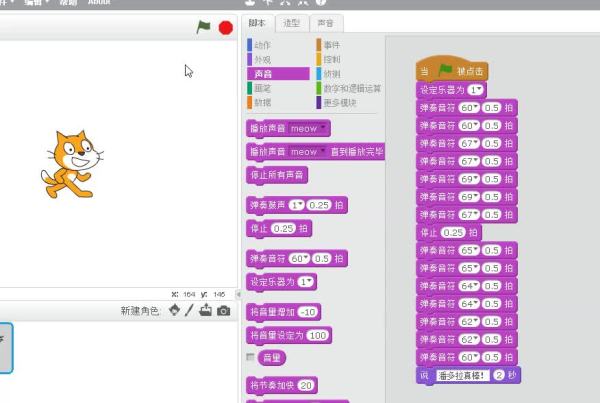Click the 播放声音 meow 直到播放完毕 block
600x403 pixels.
coord(316,152)
